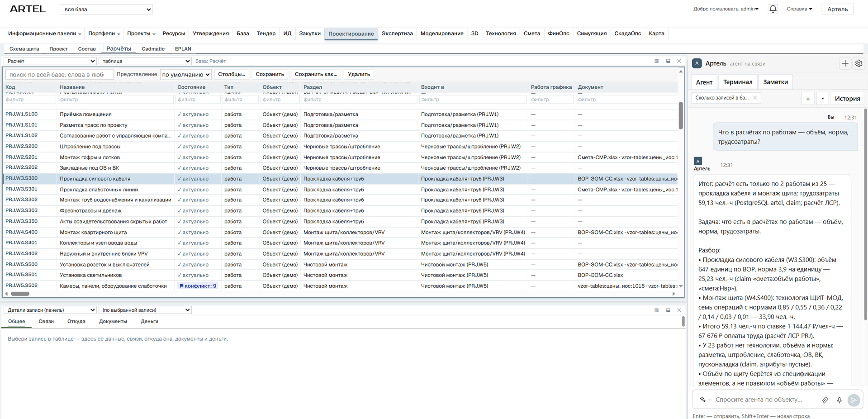Click the Сохранить как... button
Image resolution: width=868 pixels, height=419 pixels.
(316, 74)
